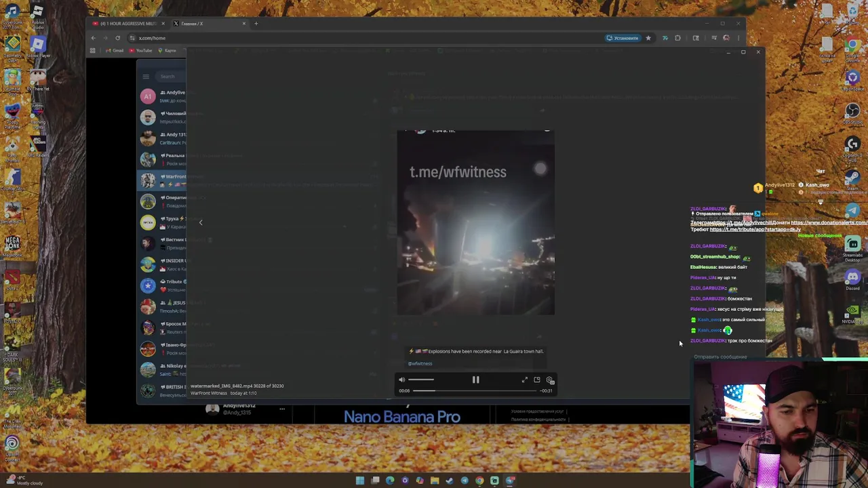Bookmark this page with the star icon
Image resolution: width=868 pixels, height=488 pixels.
pos(648,38)
